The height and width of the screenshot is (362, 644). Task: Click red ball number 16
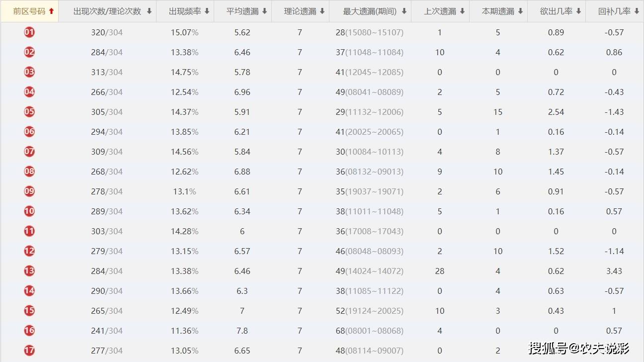[29, 331]
